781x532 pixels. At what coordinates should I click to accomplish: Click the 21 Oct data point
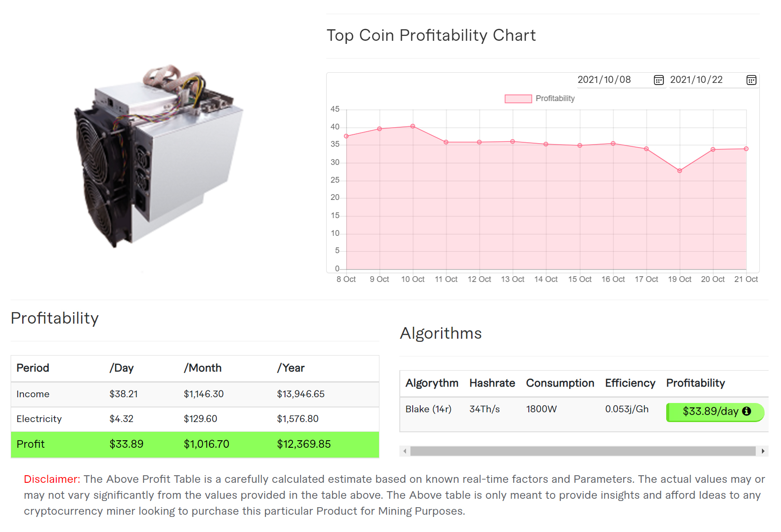pos(746,149)
